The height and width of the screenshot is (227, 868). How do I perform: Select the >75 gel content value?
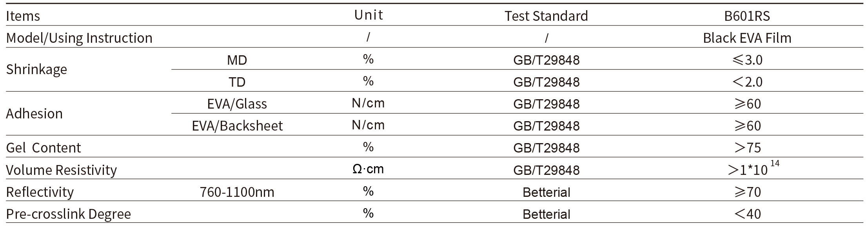(747, 148)
